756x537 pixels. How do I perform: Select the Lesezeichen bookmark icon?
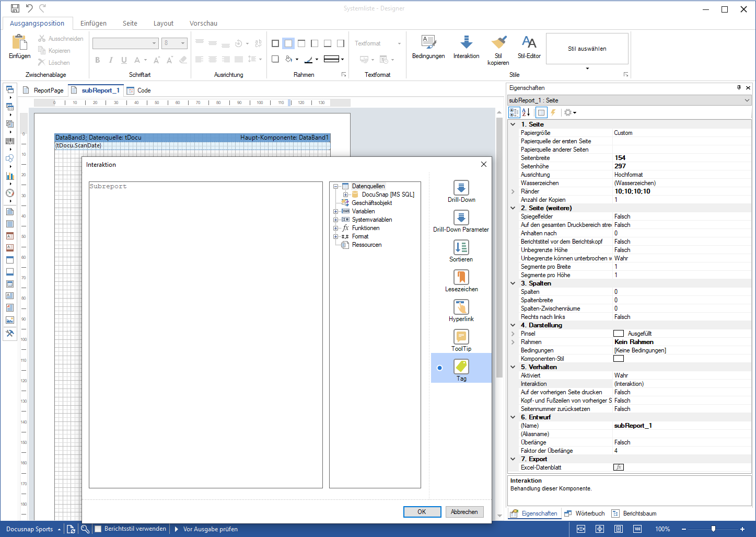[461, 277]
